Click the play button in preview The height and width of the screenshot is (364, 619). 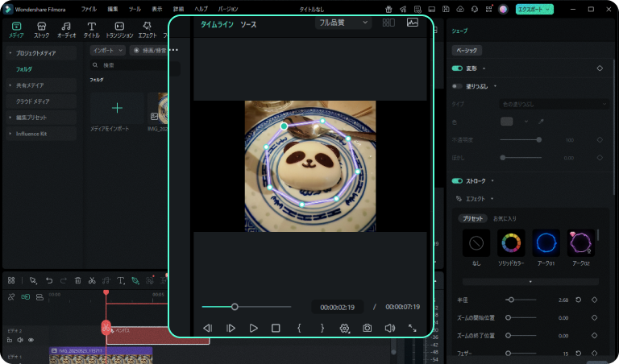tap(253, 329)
